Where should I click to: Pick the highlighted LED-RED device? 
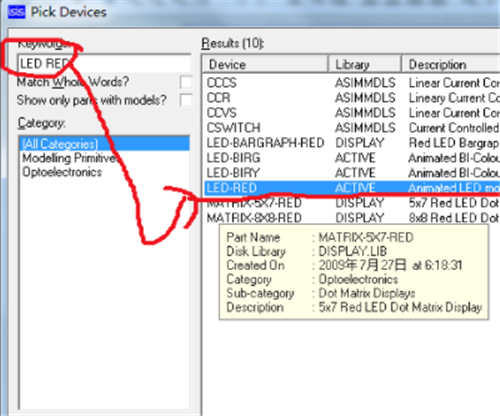352,188
